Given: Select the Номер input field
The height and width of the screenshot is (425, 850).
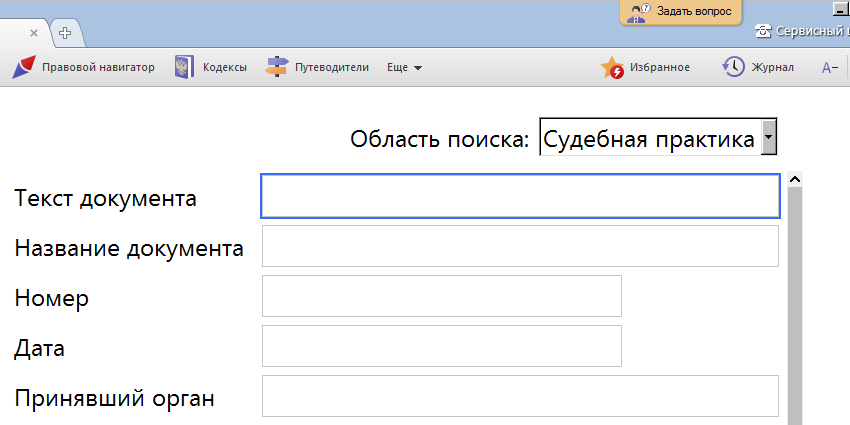Looking at the screenshot, I should click(441, 296).
